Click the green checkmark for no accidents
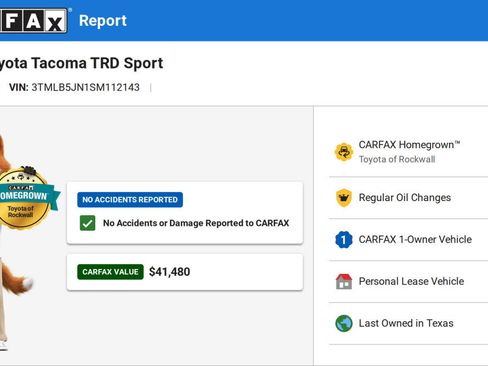Image resolution: width=488 pixels, height=366 pixels. click(87, 223)
